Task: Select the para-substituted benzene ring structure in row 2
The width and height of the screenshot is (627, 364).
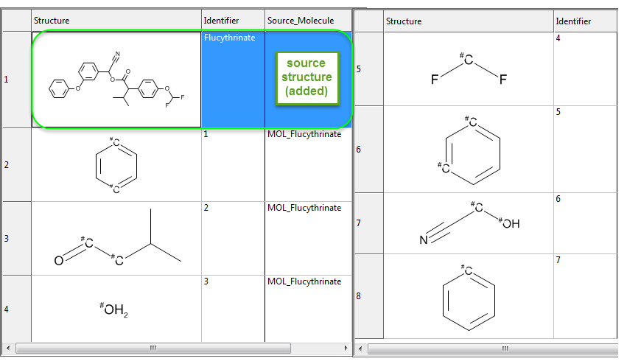Action: pyautogui.click(x=116, y=165)
